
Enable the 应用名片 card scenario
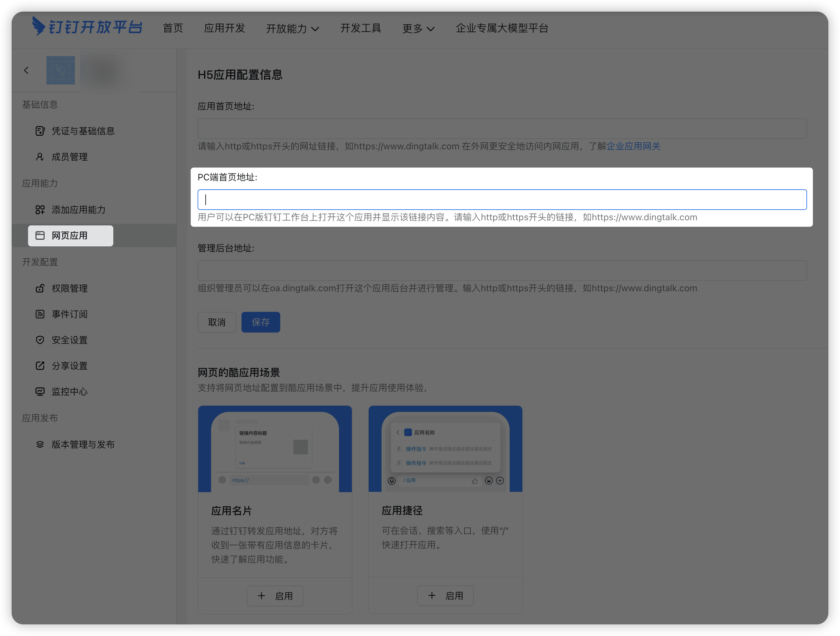tap(275, 596)
